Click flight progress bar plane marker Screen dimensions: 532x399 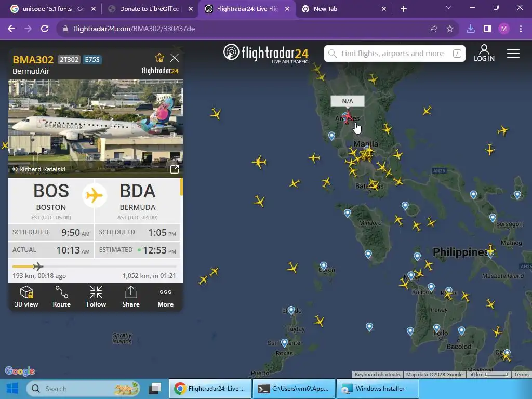(37, 267)
